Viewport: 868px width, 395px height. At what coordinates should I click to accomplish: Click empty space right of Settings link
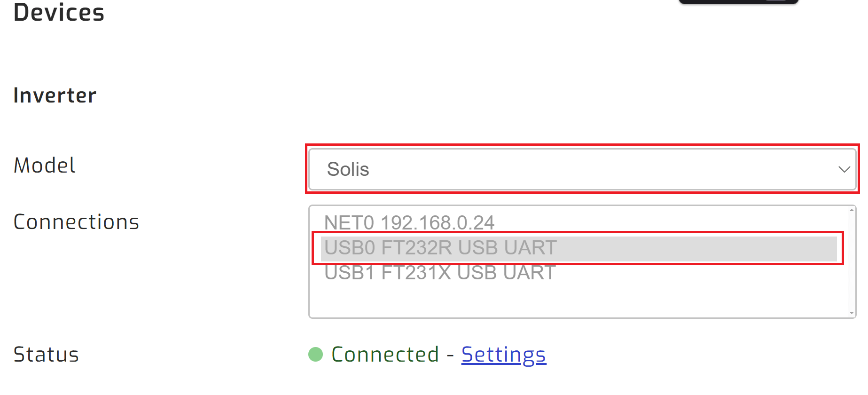point(681,355)
